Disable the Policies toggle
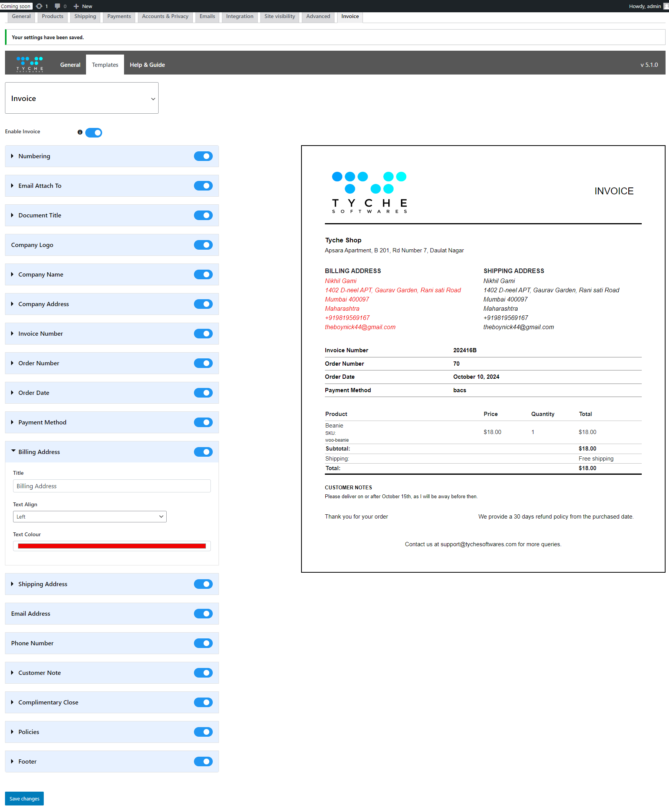This screenshot has height=812, width=669. coord(203,731)
